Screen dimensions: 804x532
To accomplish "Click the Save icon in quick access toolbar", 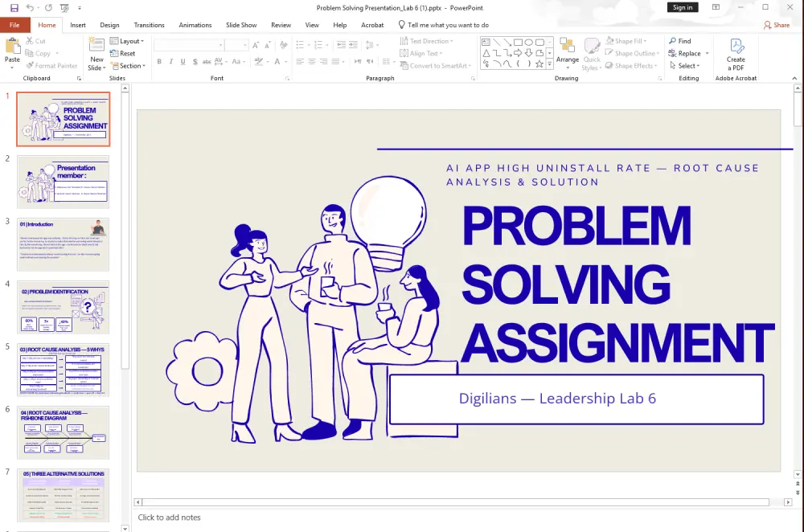I will pyautogui.click(x=14, y=8).
